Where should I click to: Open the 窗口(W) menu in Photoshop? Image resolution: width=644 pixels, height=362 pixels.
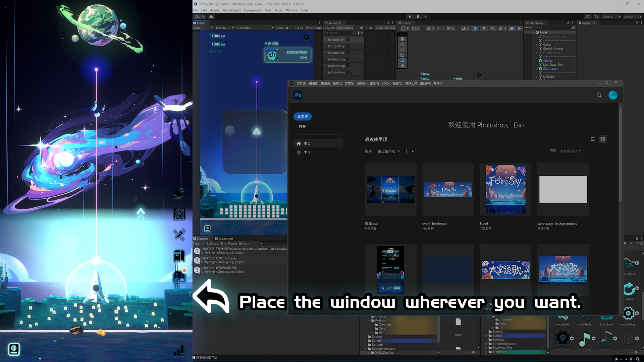425,83
